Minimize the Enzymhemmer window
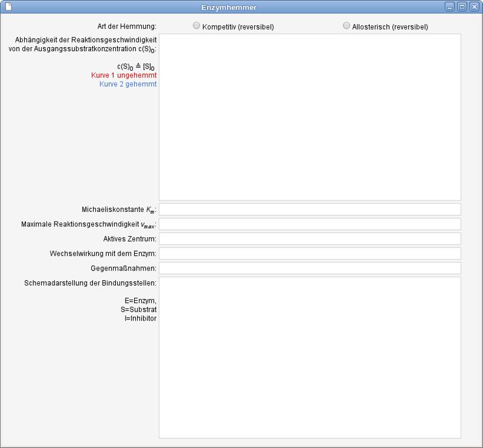Viewport: 483px width, 448px height. (450, 7)
